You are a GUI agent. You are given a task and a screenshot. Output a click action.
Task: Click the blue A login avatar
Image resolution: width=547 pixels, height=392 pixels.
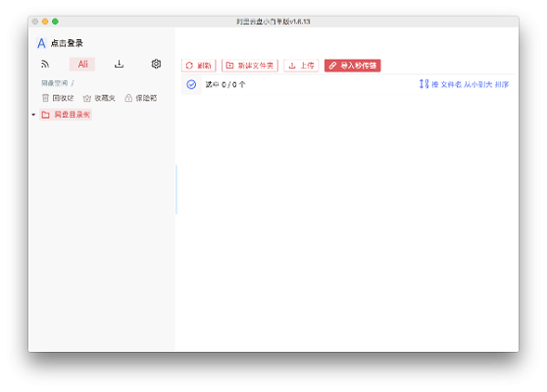pyautogui.click(x=41, y=43)
